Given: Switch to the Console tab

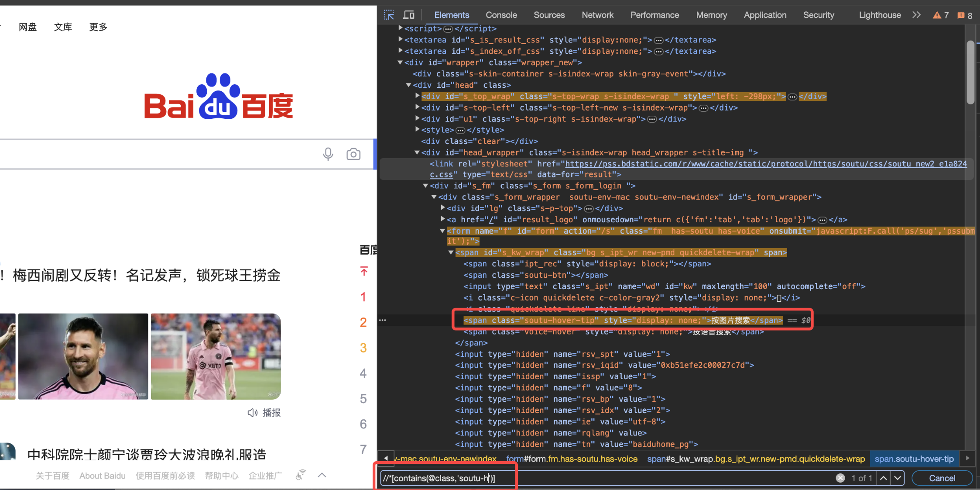Looking at the screenshot, I should 501,15.
